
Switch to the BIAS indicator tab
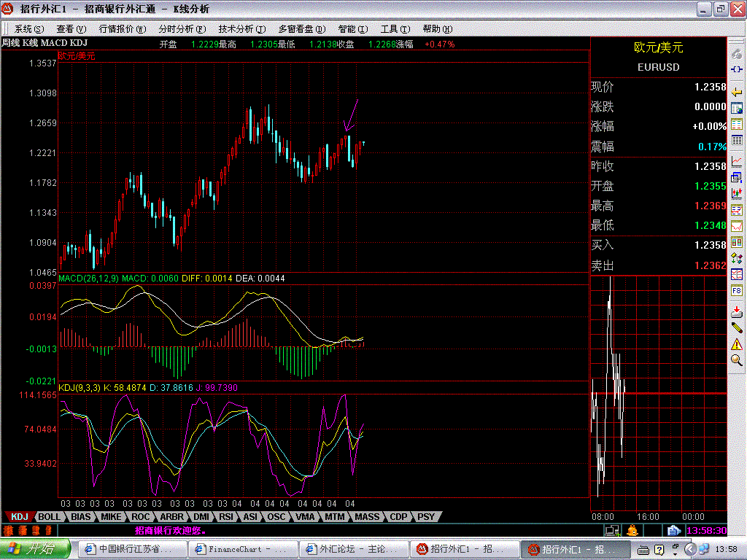[80, 517]
